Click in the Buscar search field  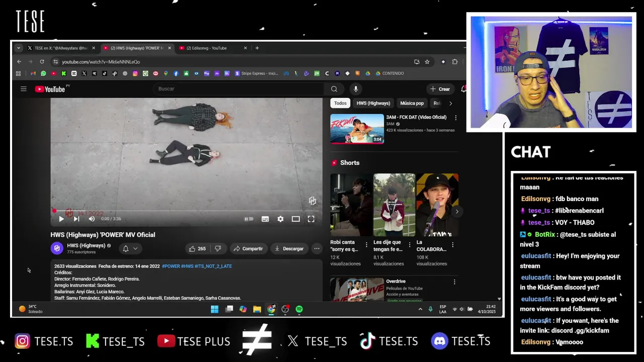click(239, 89)
